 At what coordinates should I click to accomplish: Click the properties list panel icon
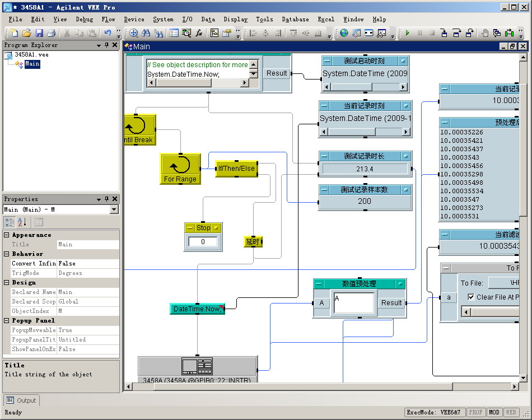[x=174, y=33]
